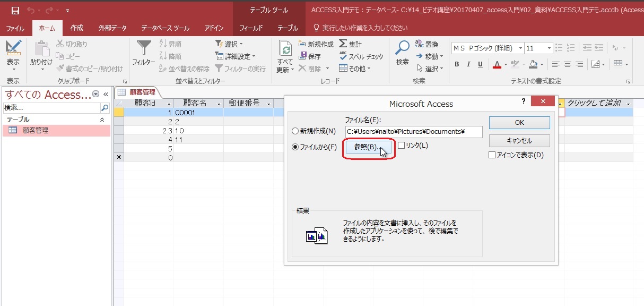Switch to the 外部データ ribbon tab

click(112, 28)
